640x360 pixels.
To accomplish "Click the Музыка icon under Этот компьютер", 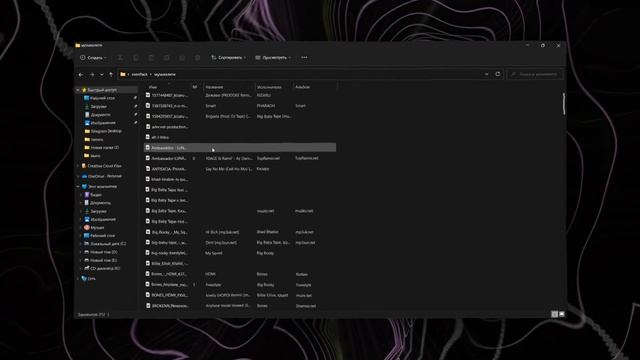I will [x=87, y=227].
